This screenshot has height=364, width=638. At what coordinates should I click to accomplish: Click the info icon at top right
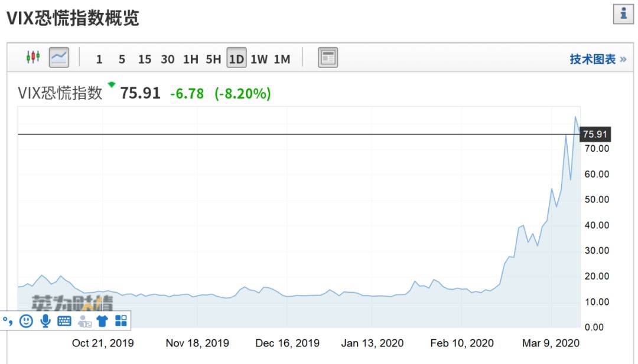click(623, 14)
